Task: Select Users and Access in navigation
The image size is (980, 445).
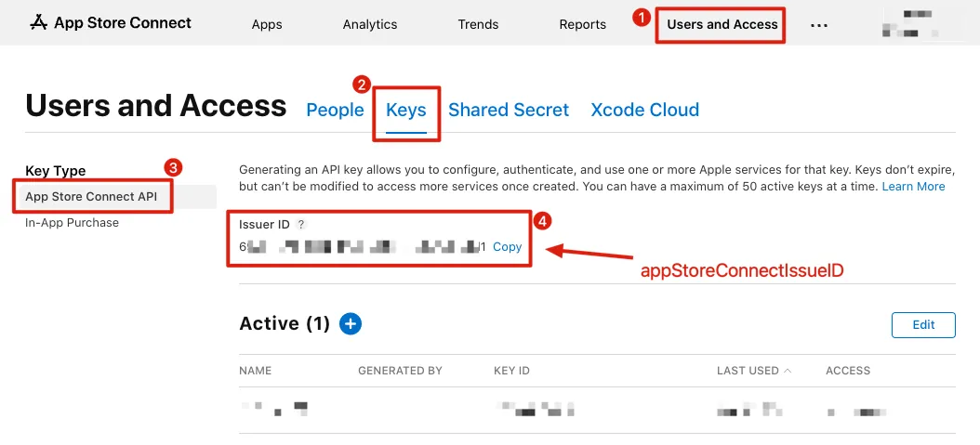Action: tap(722, 24)
